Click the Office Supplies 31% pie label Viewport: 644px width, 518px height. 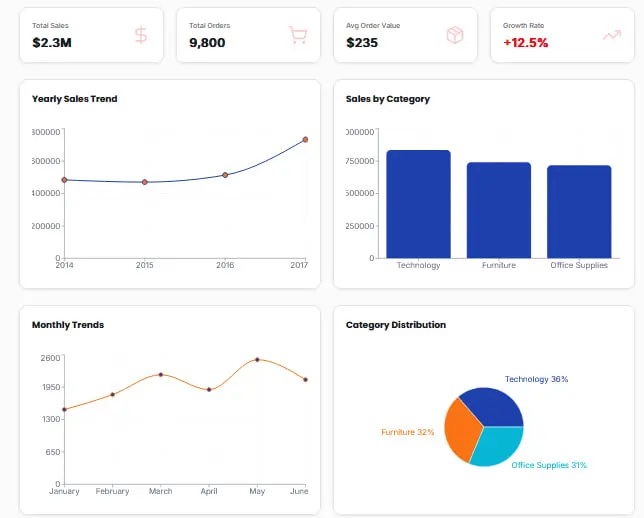click(x=549, y=465)
